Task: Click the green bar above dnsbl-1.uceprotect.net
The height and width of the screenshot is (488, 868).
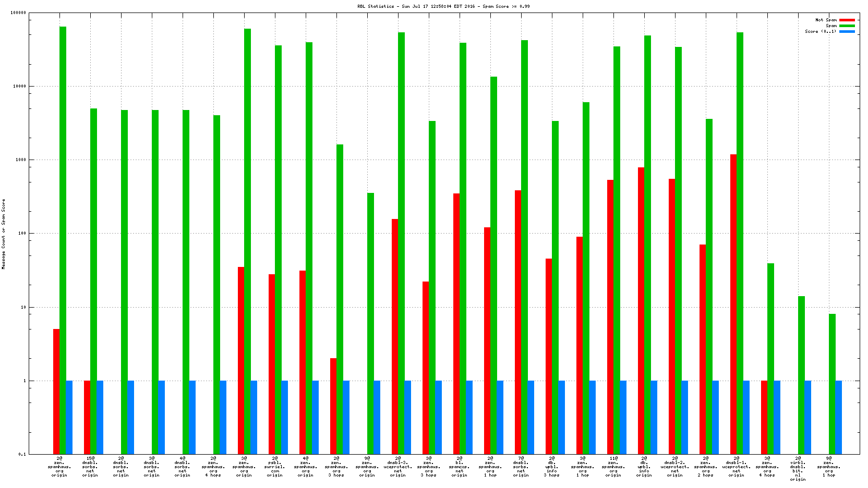Action: point(740,209)
